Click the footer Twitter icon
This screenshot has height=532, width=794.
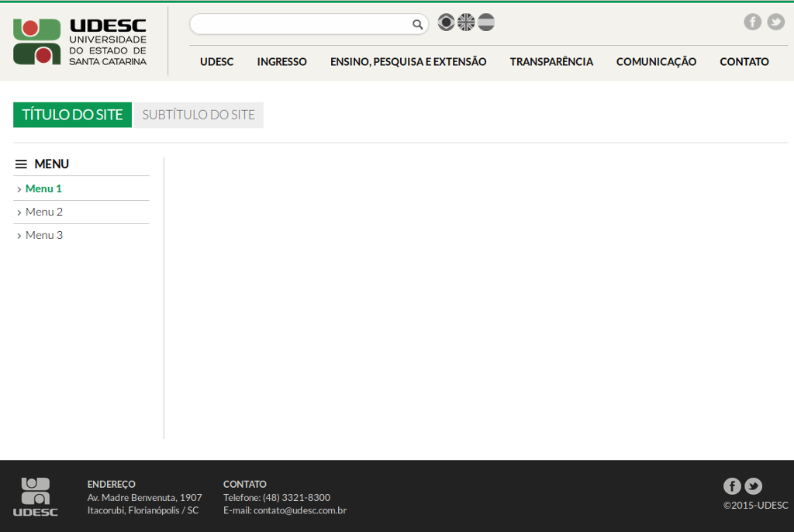click(753, 486)
